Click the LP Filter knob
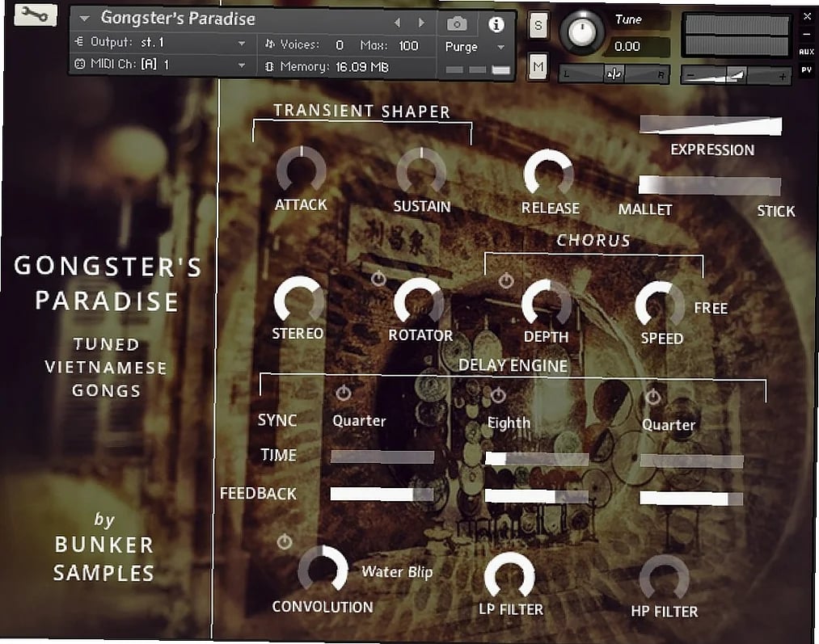819x644 pixels. pos(512,577)
